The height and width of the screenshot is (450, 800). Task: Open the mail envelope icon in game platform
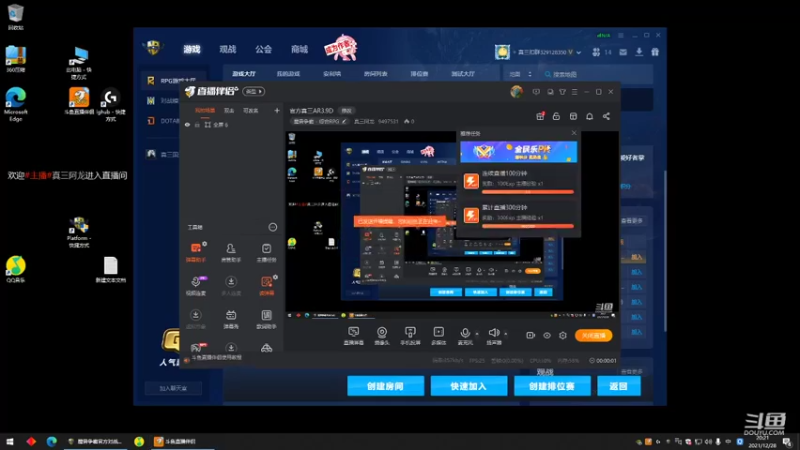623,52
